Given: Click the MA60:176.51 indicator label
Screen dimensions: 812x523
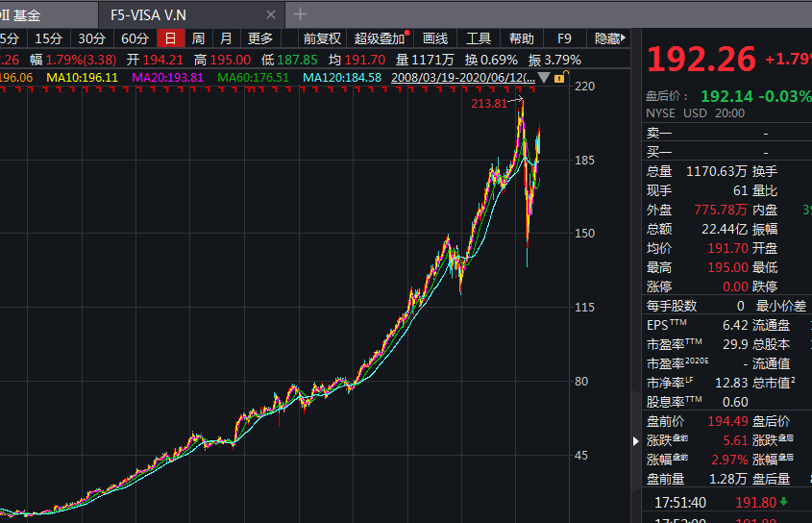Looking at the screenshot, I should click(x=254, y=78).
